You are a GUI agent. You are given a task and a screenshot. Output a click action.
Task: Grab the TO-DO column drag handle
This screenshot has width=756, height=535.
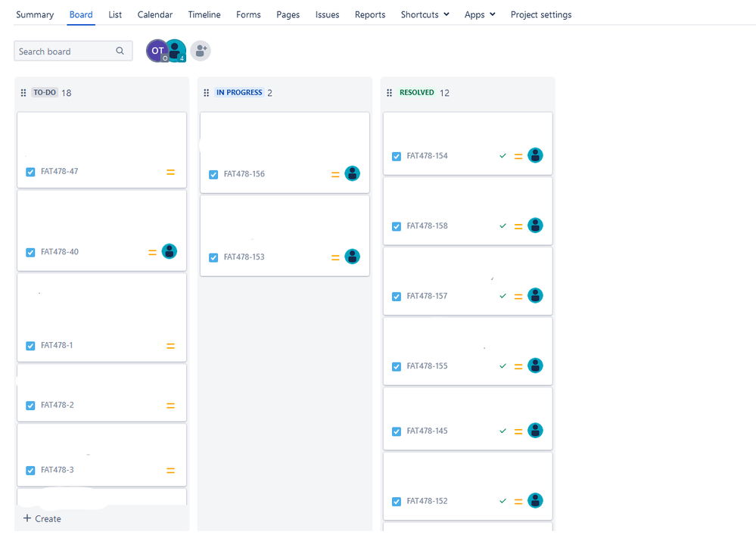pyautogui.click(x=23, y=92)
